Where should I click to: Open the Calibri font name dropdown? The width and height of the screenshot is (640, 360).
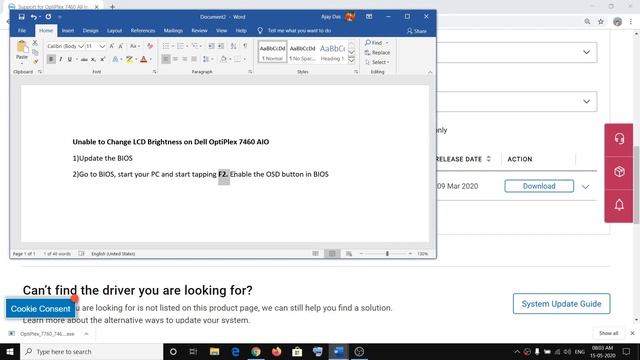81,46
